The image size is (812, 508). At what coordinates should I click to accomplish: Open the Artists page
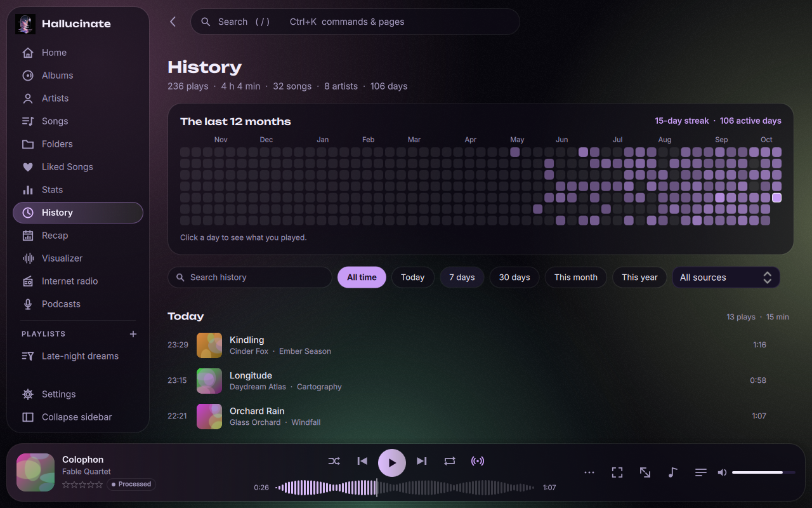(x=78, y=98)
